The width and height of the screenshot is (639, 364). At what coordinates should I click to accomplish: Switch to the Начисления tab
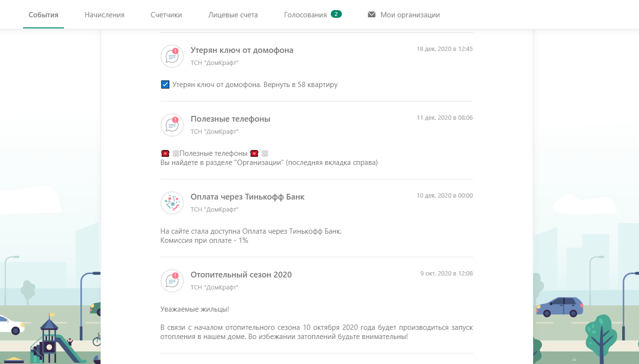tap(104, 15)
